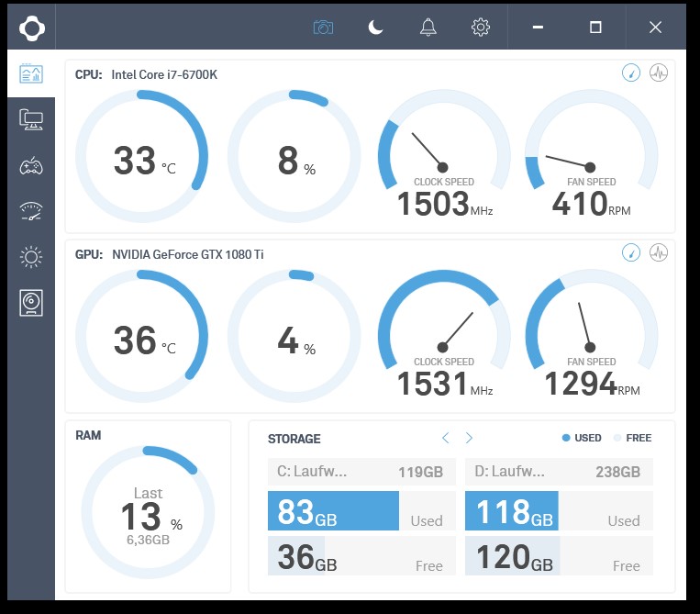Click the 83GB used bar of C drive
This screenshot has width=700, height=614.
333,511
